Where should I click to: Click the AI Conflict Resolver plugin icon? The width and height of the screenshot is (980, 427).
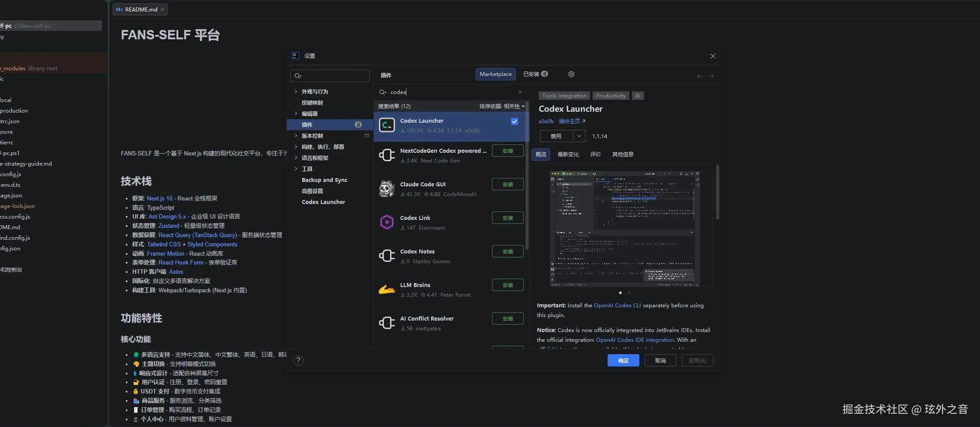387,323
